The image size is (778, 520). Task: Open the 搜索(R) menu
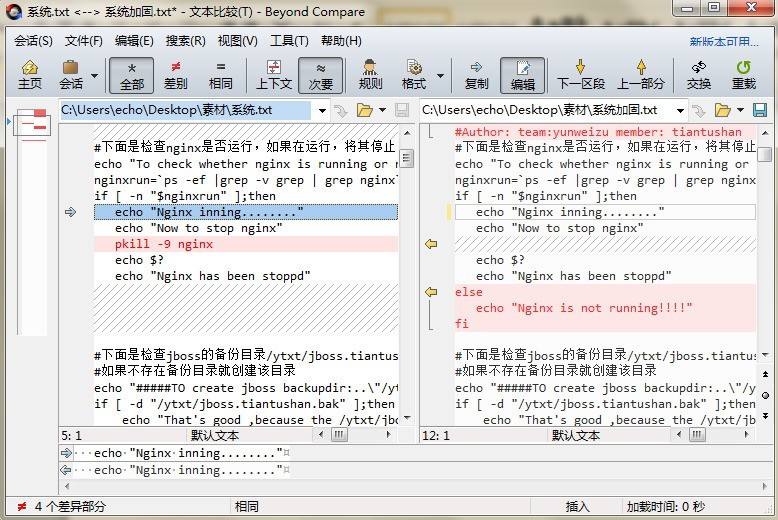[185, 41]
